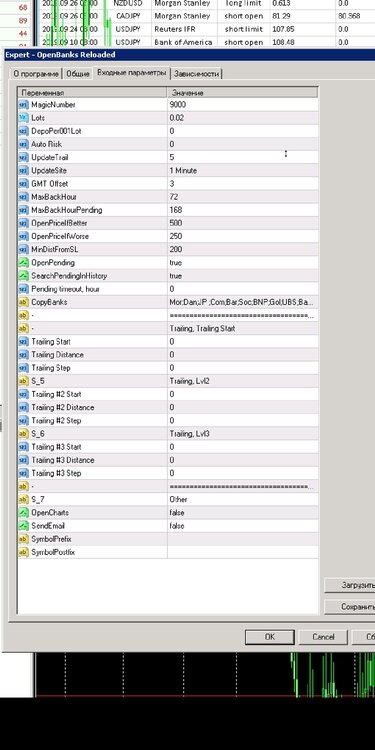Select the 'Trailing, Trailing Start' value
Image resolution: width=375 pixels, height=750 pixels.
[x=243, y=328]
